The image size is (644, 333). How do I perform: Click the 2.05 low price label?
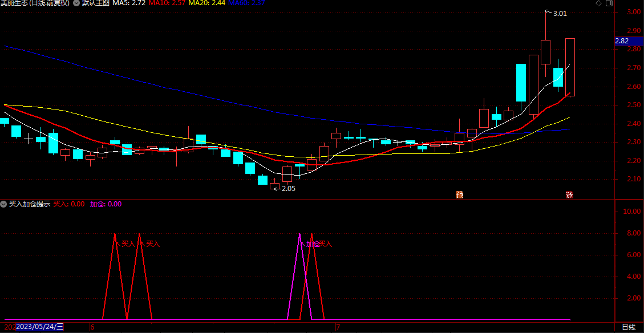click(x=288, y=189)
